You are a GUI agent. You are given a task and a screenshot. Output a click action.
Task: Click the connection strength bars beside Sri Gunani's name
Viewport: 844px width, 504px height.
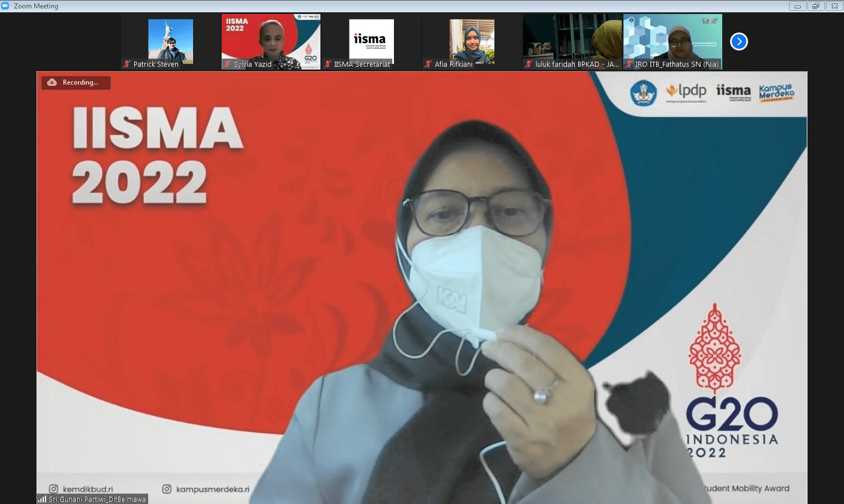click(41, 498)
